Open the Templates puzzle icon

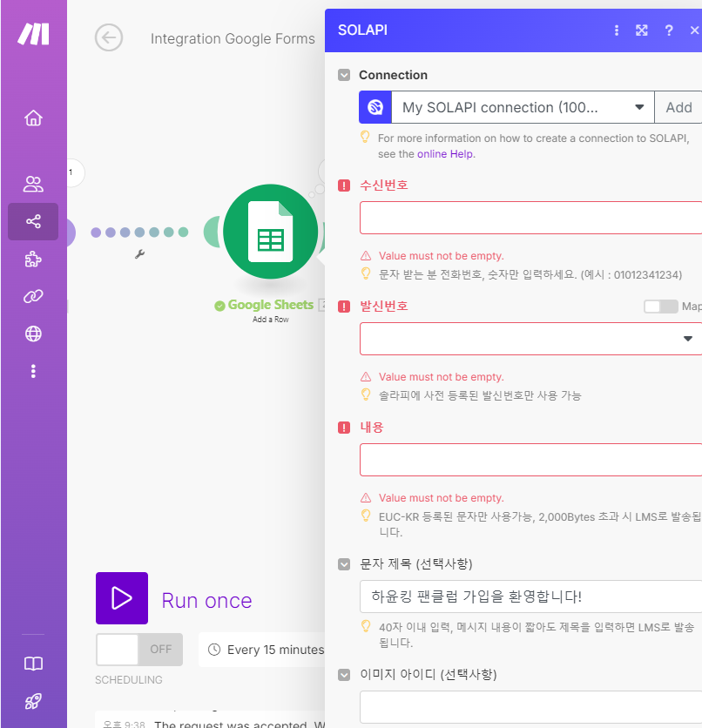click(33, 260)
